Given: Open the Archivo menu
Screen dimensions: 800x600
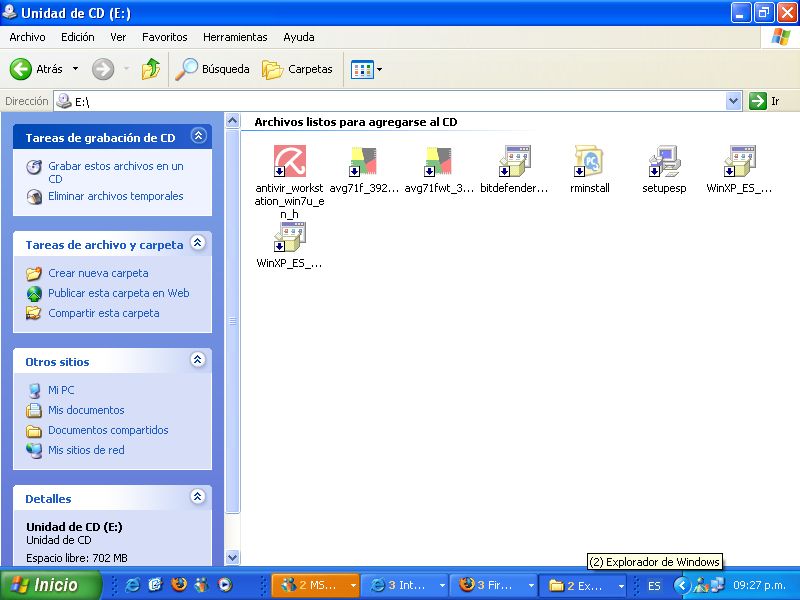Looking at the screenshot, I should pyautogui.click(x=27, y=37).
